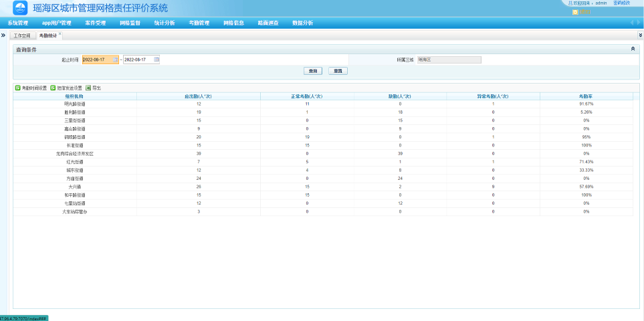Open the 统计分析 menu
The width and height of the screenshot is (644, 321).
click(x=164, y=23)
